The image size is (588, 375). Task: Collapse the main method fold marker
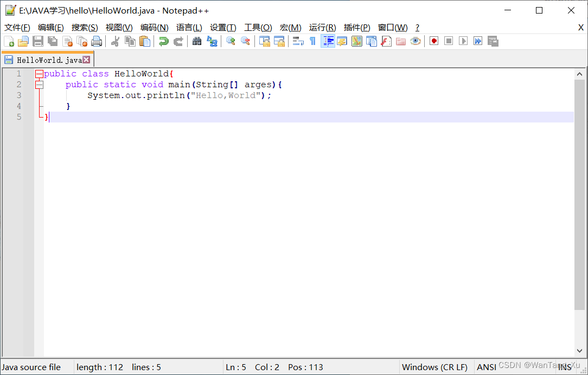39,85
